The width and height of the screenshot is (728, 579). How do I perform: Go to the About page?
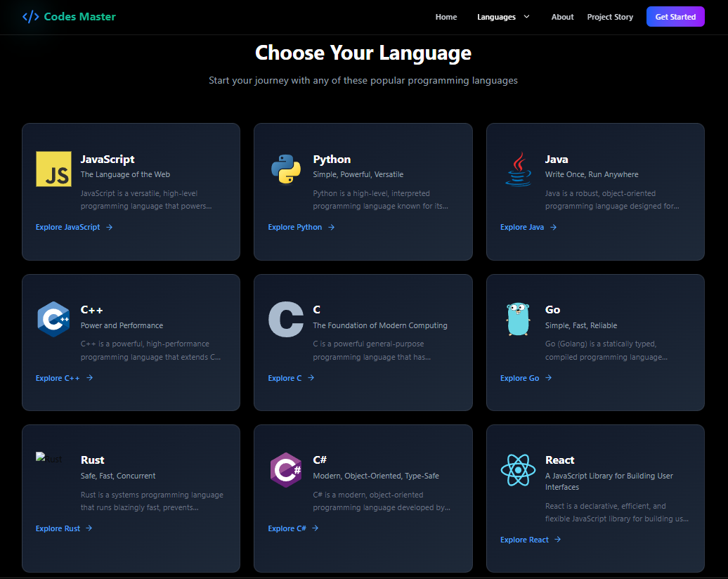click(x=562, y=17)
